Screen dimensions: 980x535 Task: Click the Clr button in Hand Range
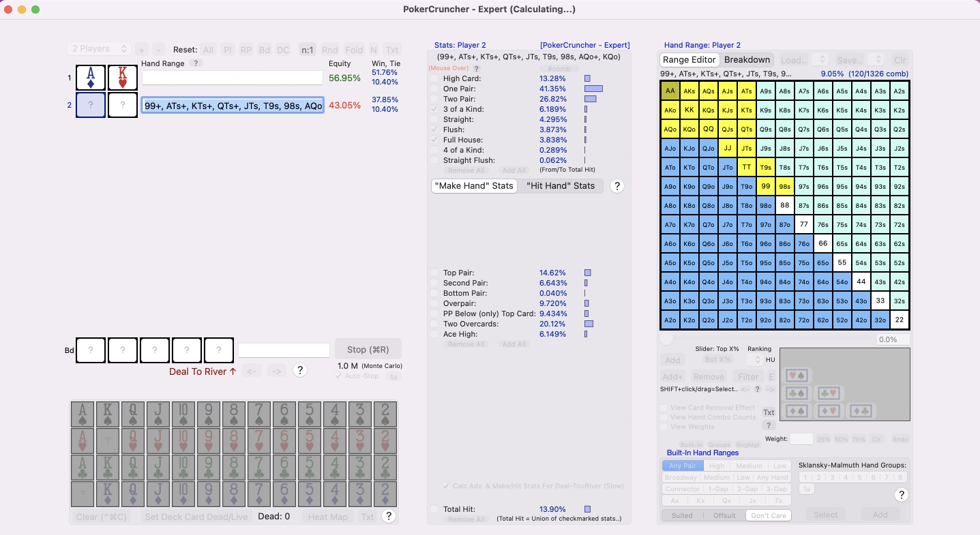point(900,60)
